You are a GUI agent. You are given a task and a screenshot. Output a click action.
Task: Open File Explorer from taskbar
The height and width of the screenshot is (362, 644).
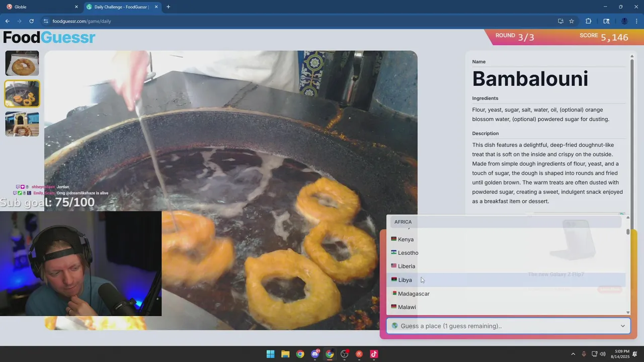285,354
